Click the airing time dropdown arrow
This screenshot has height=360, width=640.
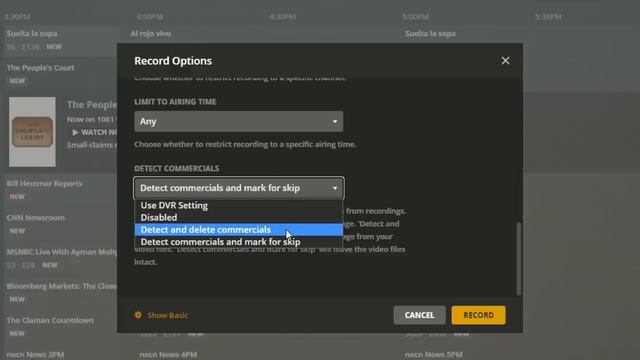click(335, 122)
